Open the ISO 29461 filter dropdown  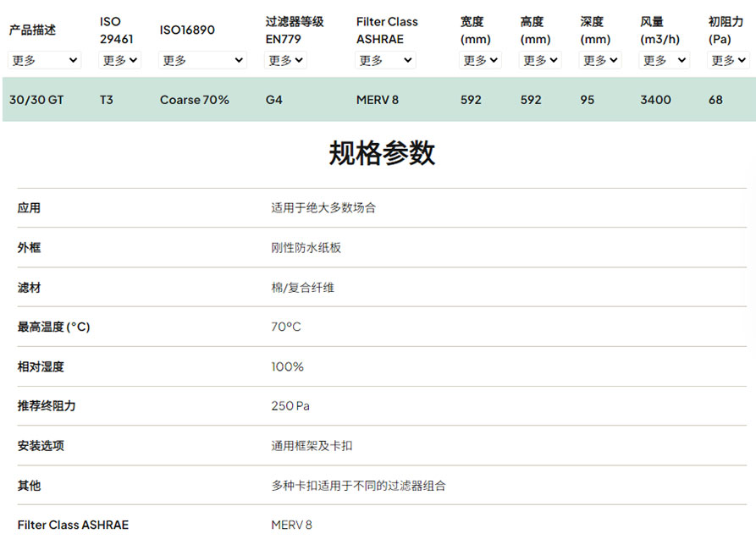pos(119,60)
